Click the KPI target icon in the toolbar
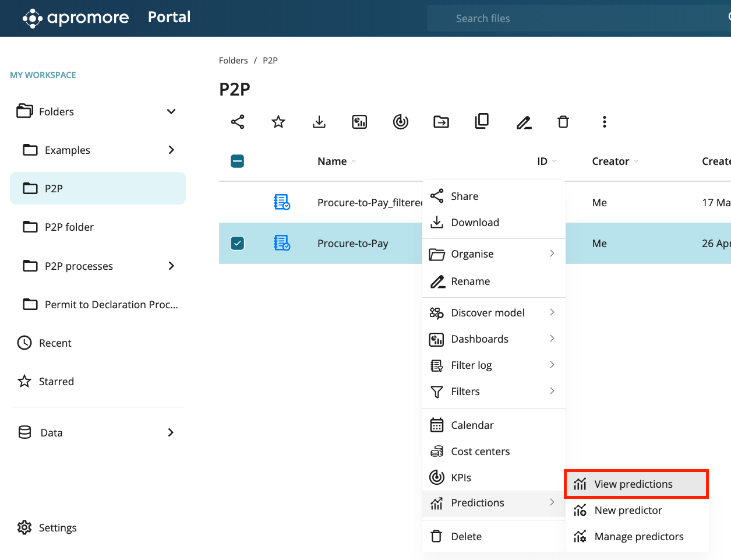731x560 pixels. [x=401, y=122]
